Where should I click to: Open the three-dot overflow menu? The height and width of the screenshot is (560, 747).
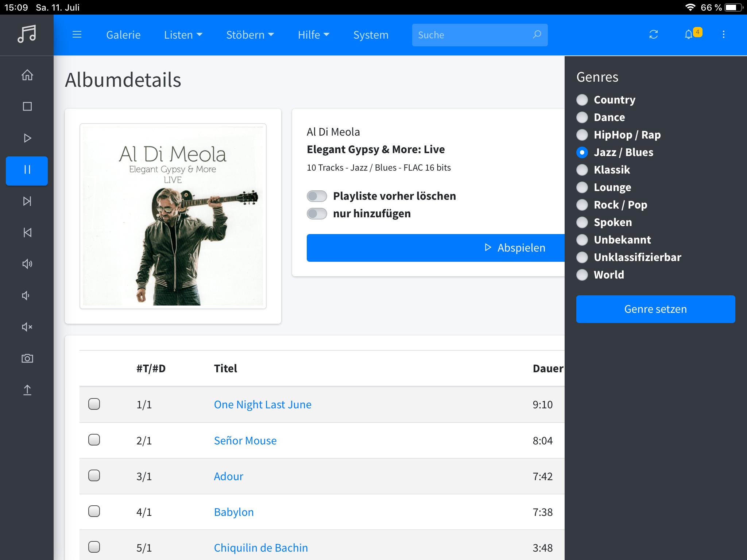[x=724, y=35]
